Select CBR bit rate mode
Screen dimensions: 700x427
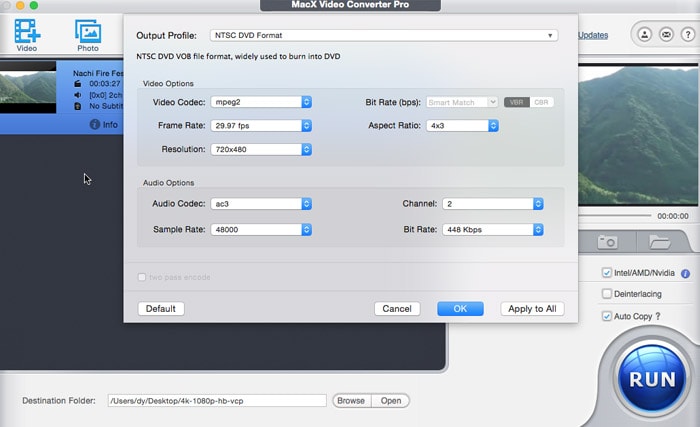coord(542,102)
